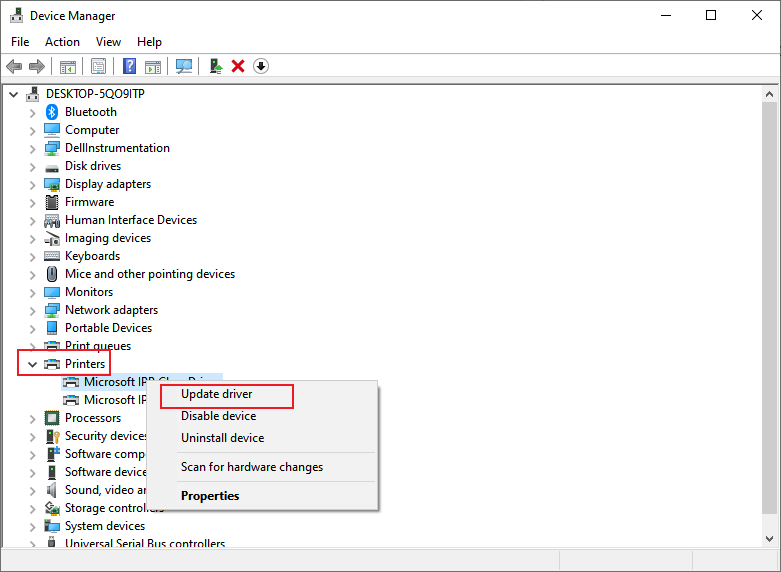Choose Uninstall device from context menu
781x572 pixels.
tap(262, 438)
